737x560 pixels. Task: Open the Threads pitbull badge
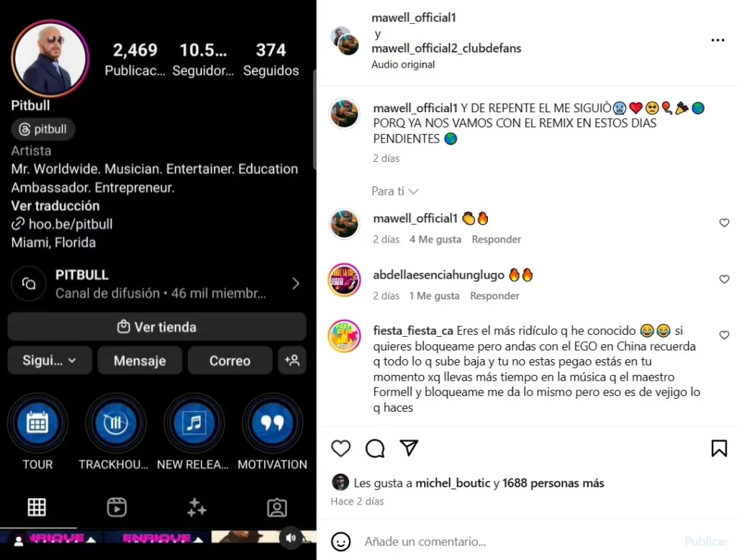pyautogui.click(x=42, y=130)
